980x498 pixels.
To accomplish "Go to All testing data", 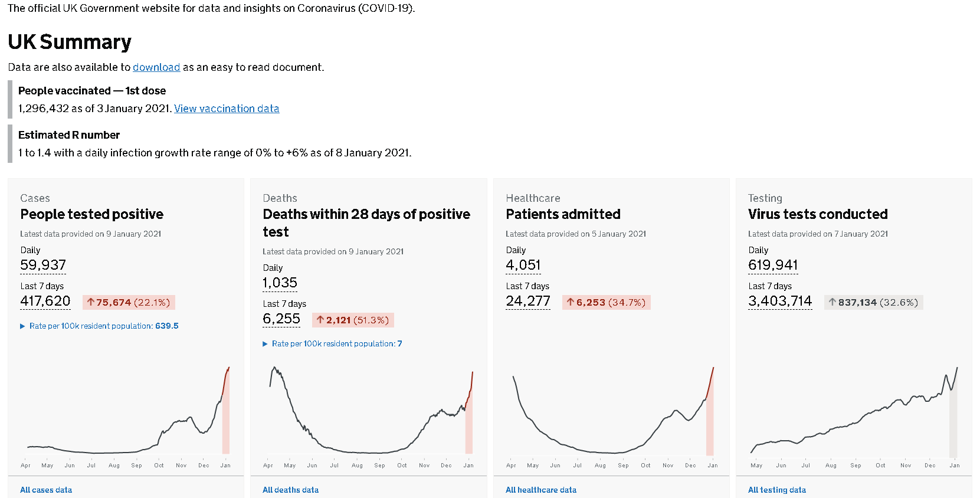I will coord(777,490).
